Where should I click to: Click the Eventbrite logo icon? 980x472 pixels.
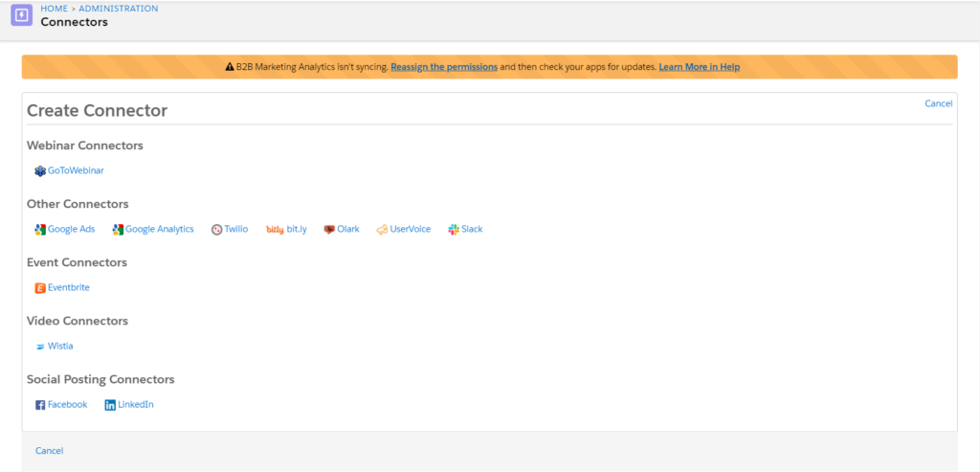coord(40,288)
